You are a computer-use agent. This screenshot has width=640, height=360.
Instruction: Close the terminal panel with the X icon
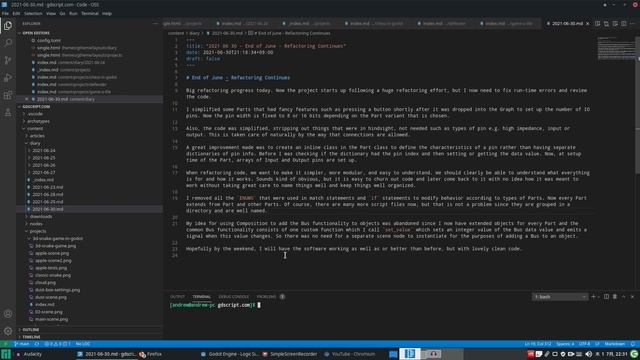(632, 297)
